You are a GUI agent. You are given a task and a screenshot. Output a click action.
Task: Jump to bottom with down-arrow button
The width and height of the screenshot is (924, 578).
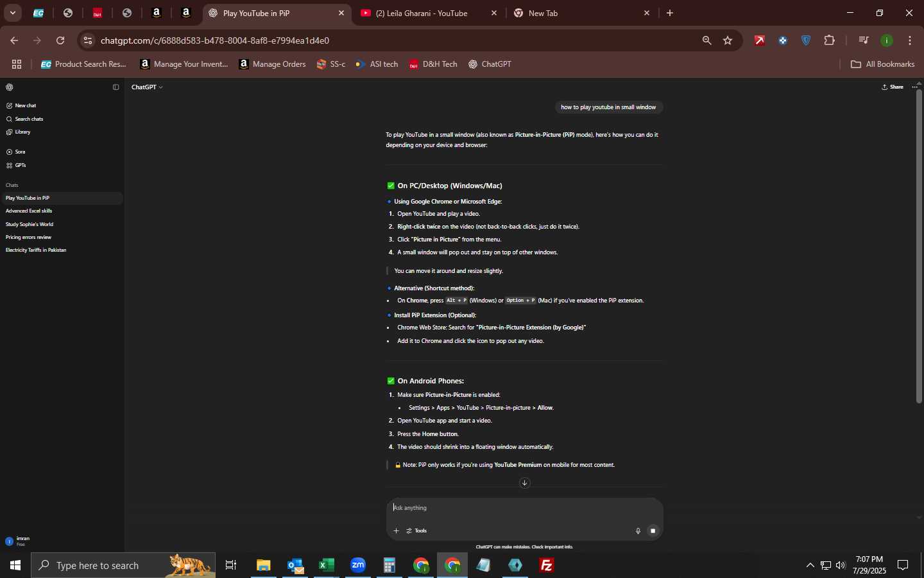click(x=525, y=483)
